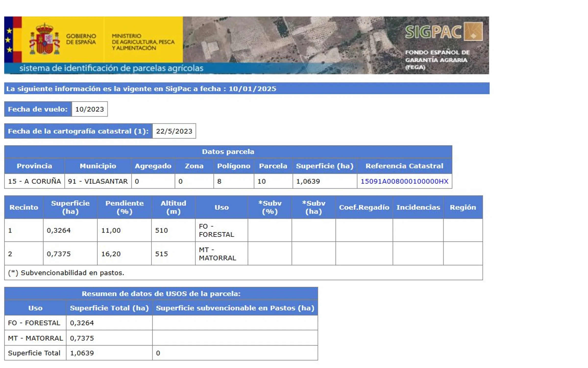Click the Fecha de vuelo value 10/2023
The image size is (588, 368).
pos(89,109)
